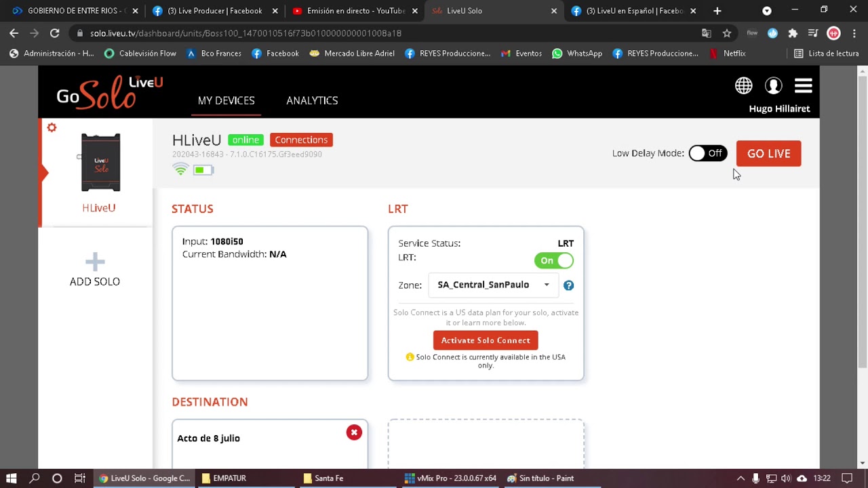Select the Acto de 8 julio destination card
The width and height of the screenshot is (868, 488).
[270, 444]
